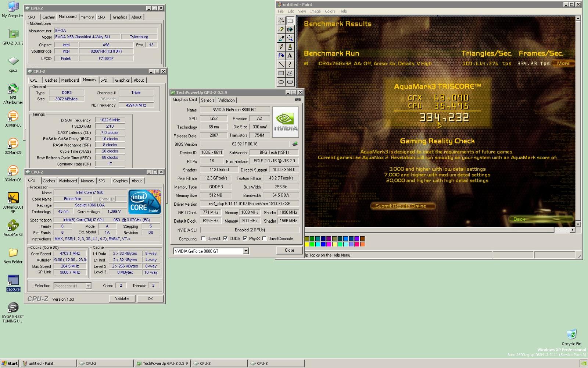Open the NVIDIA GeForce 8800 GT GPU dropdown
This screenshot has width=588, height=368.
pos(246,251)
